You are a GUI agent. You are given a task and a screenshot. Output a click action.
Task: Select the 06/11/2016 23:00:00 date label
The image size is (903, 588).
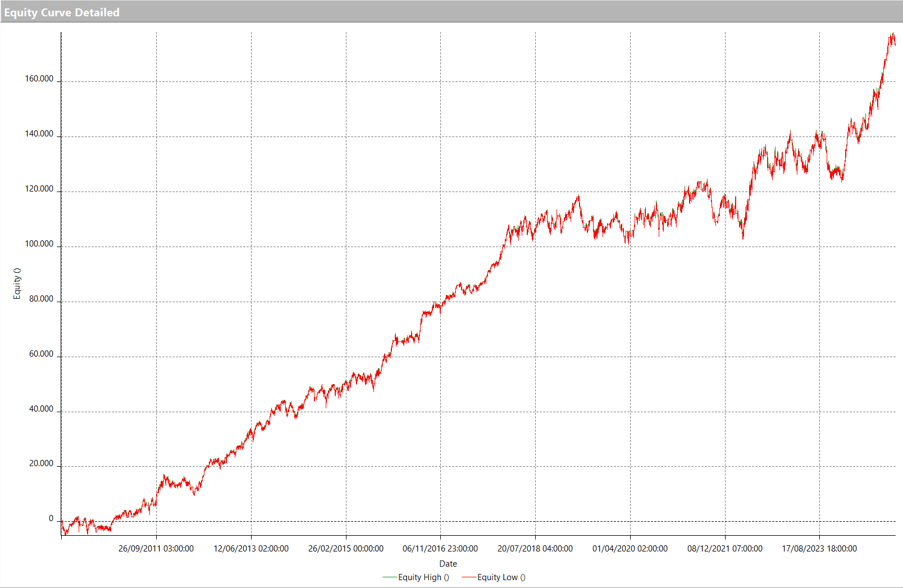[x=440, y=549]
